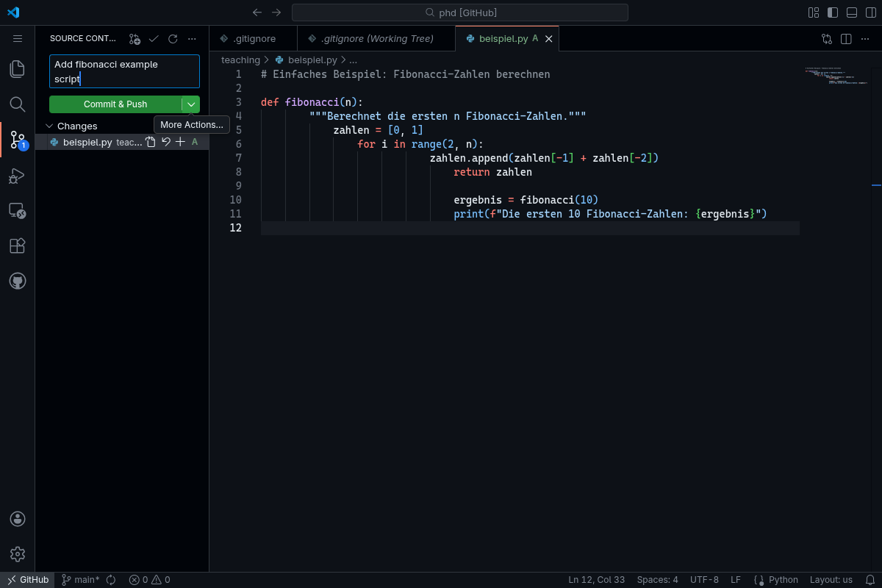Open the Manage gear menu
882x588 pixels.
pos(18,554)
